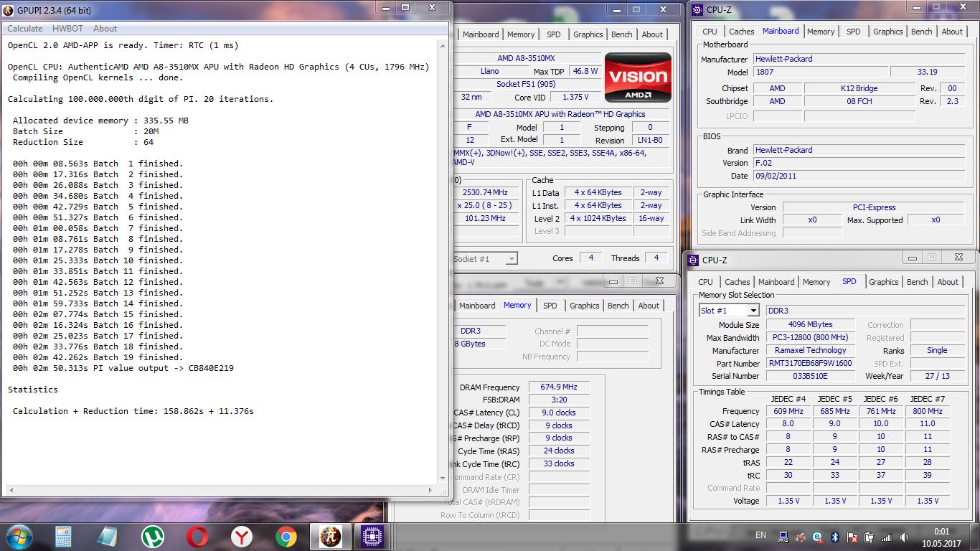This screenshot has height=551, width=980.
Task: Click the Chipset field K12 Bridge
Action: click(859, 89)
